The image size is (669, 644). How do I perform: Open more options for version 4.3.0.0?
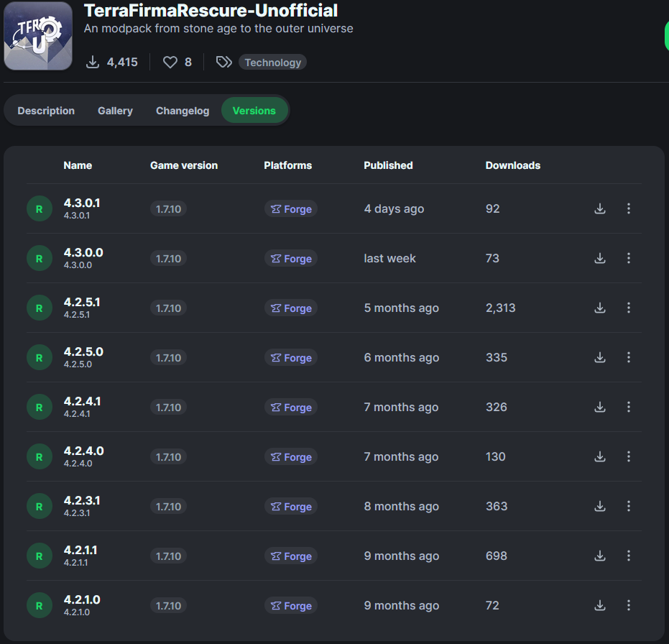[x=629, y=258]
